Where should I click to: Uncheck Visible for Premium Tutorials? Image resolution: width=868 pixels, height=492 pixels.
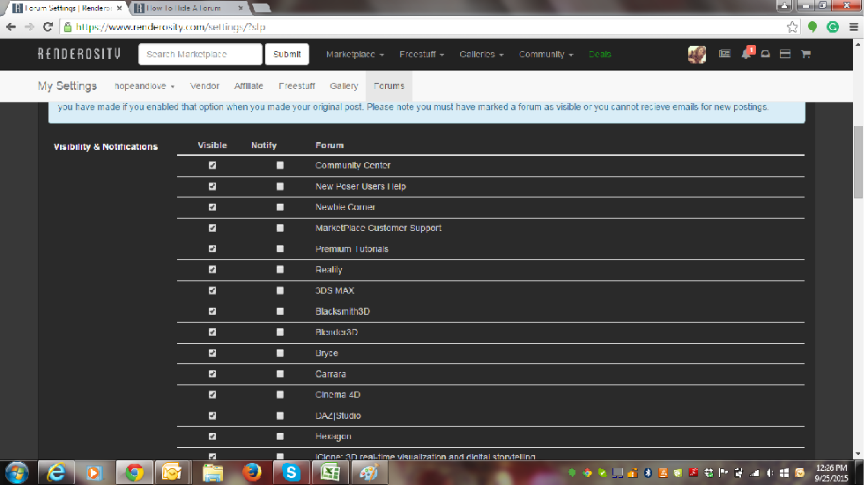pyautogui.click(x=213, y=250)
